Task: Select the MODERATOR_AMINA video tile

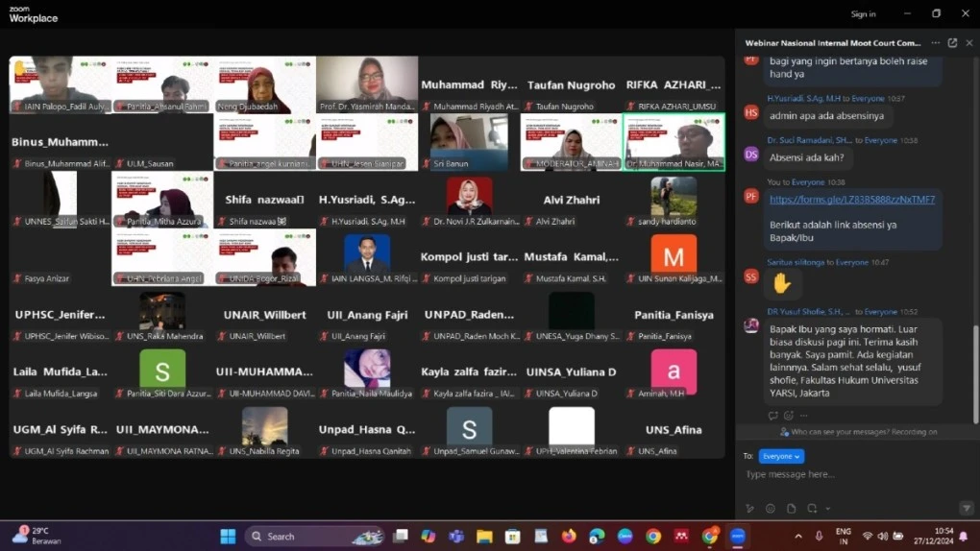Action: tap(572, 140)
